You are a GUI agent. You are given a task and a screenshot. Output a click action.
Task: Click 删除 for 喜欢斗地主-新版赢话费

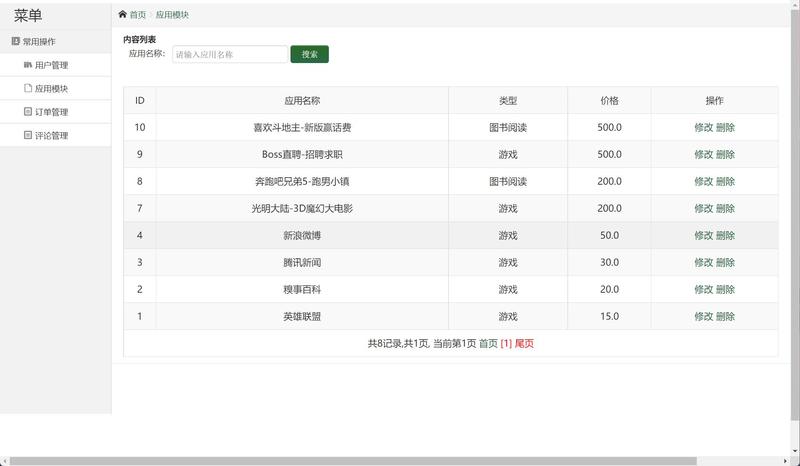[726, 128]
